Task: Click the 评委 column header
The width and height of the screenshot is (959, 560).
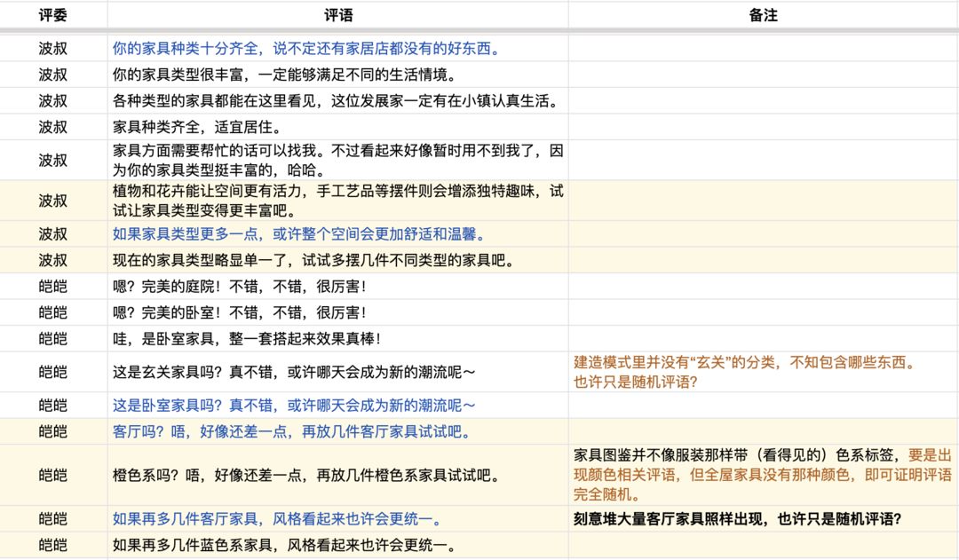Action: 53,15
